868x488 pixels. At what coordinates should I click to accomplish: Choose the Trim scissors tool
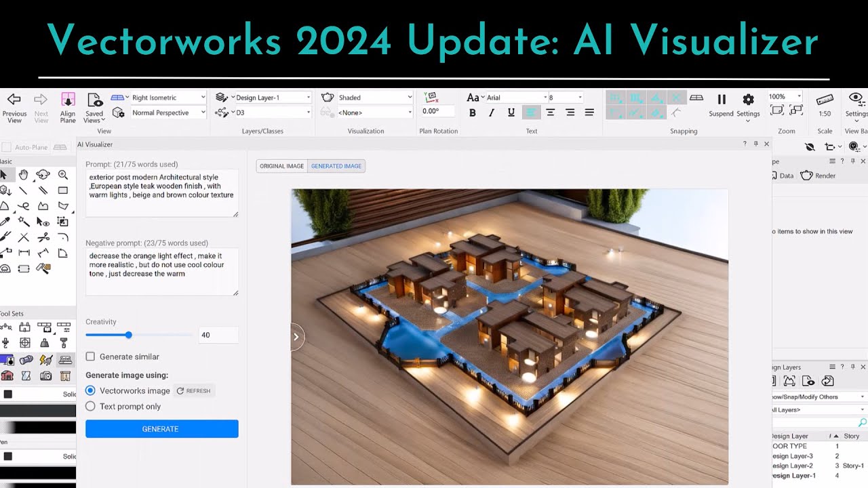43,237
